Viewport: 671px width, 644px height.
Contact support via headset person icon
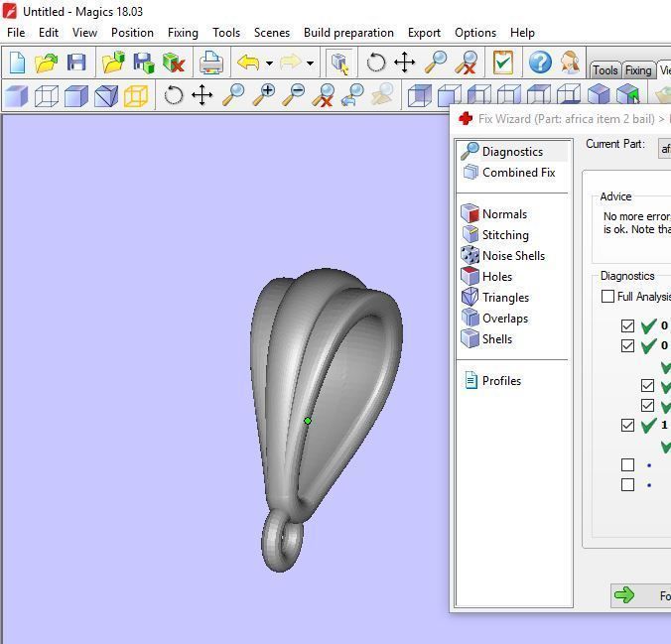point(570,63)
